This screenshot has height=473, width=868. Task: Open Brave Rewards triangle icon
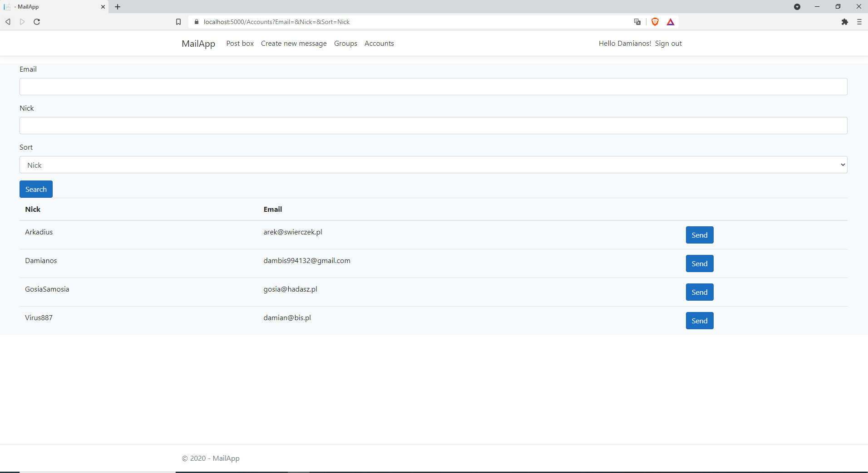pos(671,22)
